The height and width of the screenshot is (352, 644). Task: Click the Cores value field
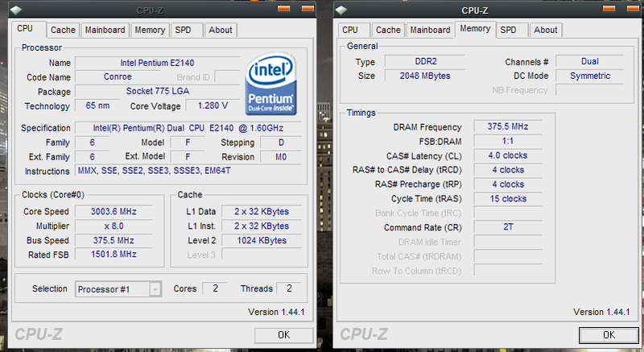pos(215,288)
